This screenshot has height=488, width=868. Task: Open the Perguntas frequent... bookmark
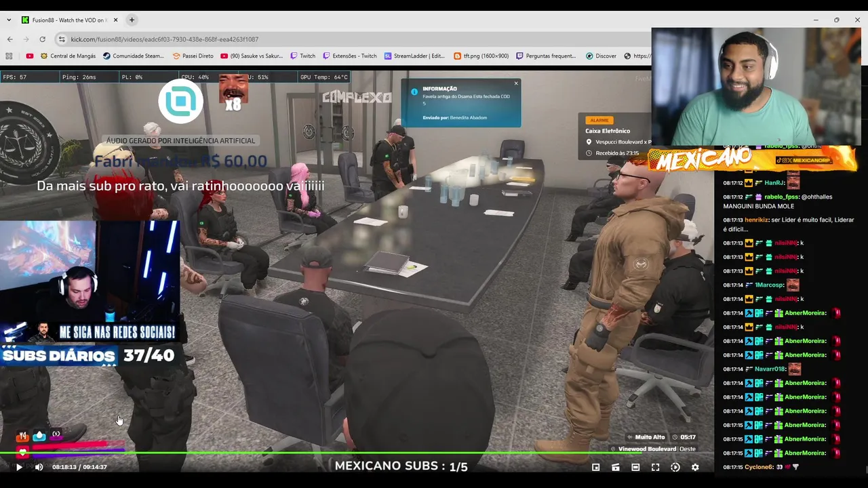(546, 56)
